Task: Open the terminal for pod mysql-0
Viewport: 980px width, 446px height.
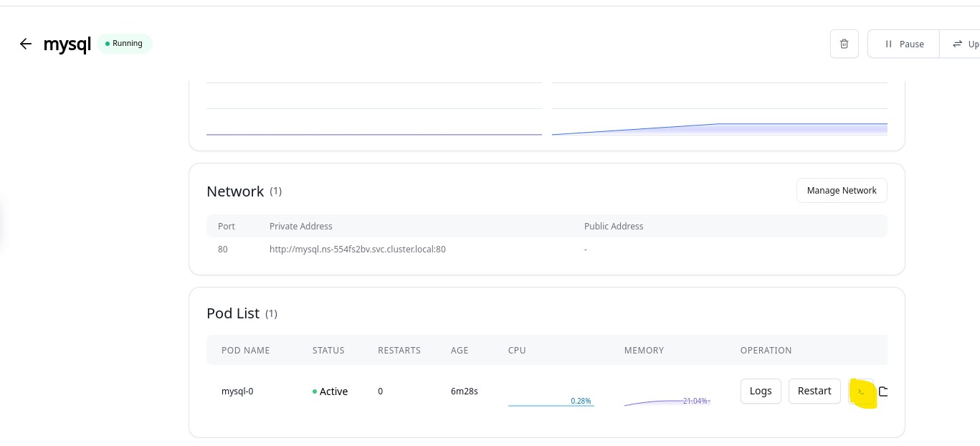Action: pos(861,392)
